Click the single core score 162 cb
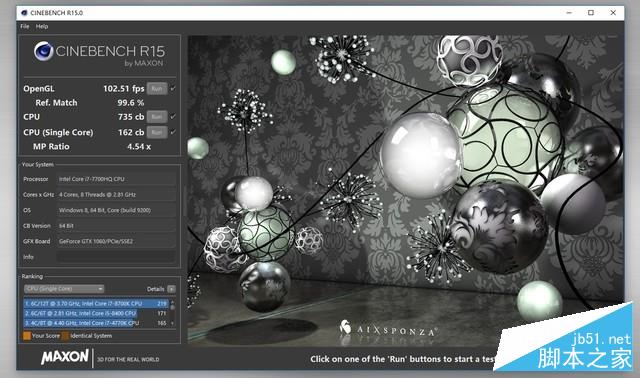 click(x=131, y=132)
